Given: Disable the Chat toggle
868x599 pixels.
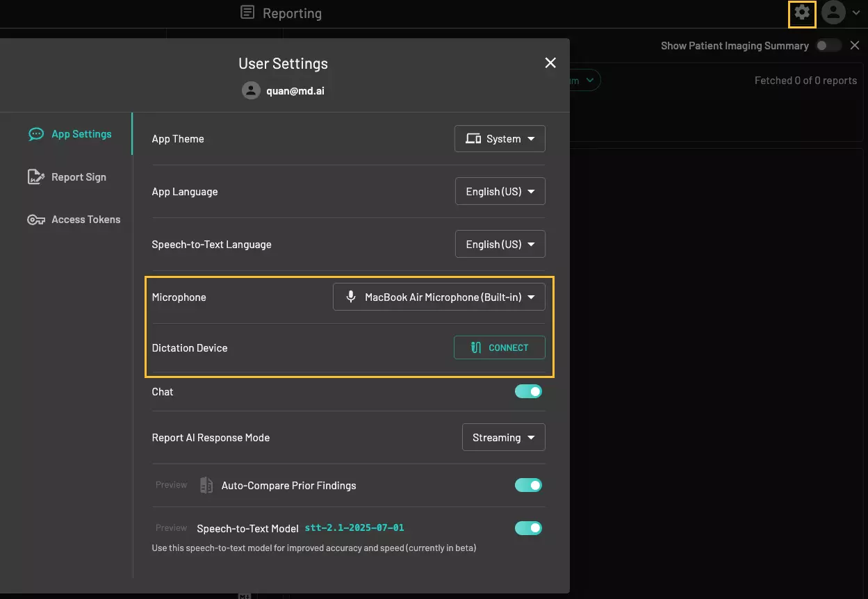Looking at the screenshot, I should tap(528, 392).
